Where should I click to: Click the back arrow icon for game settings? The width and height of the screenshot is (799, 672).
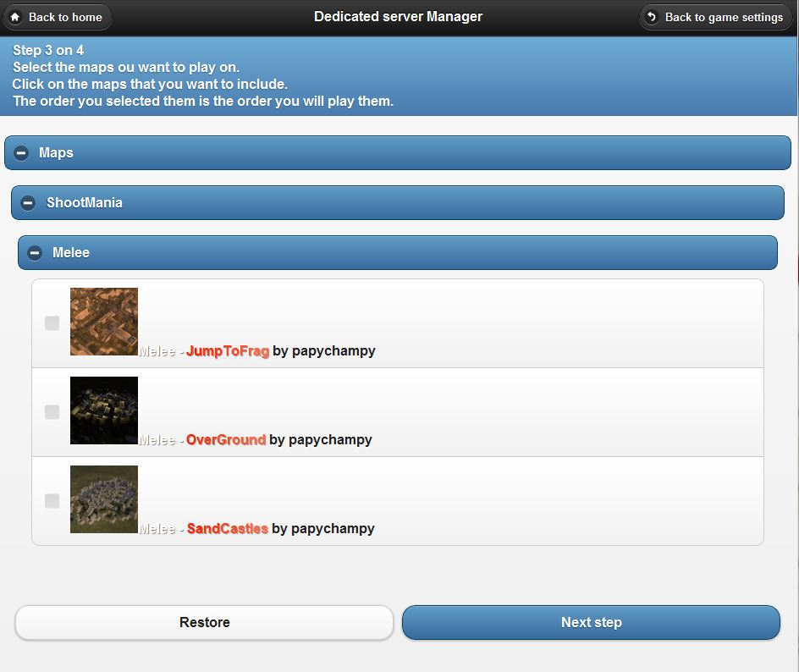651,17
